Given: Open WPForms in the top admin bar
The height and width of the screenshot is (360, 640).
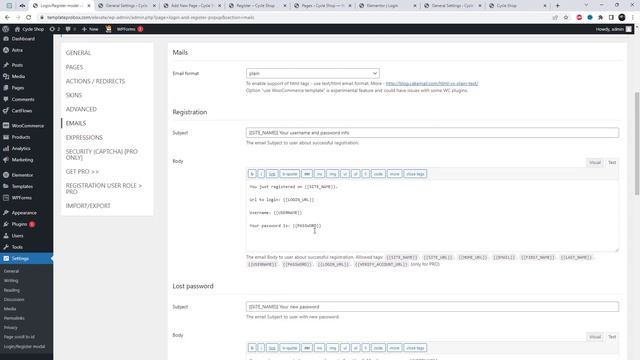Looking at the screenshot, I should pyautogui.click(x=126, y=29).
